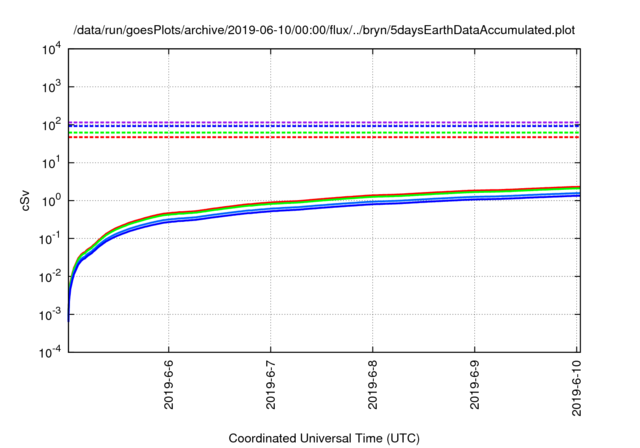This screenshot has width=640, height=448.
Task: Click the 10^-3 y-axis label
Action: click(x=50, y=314)
